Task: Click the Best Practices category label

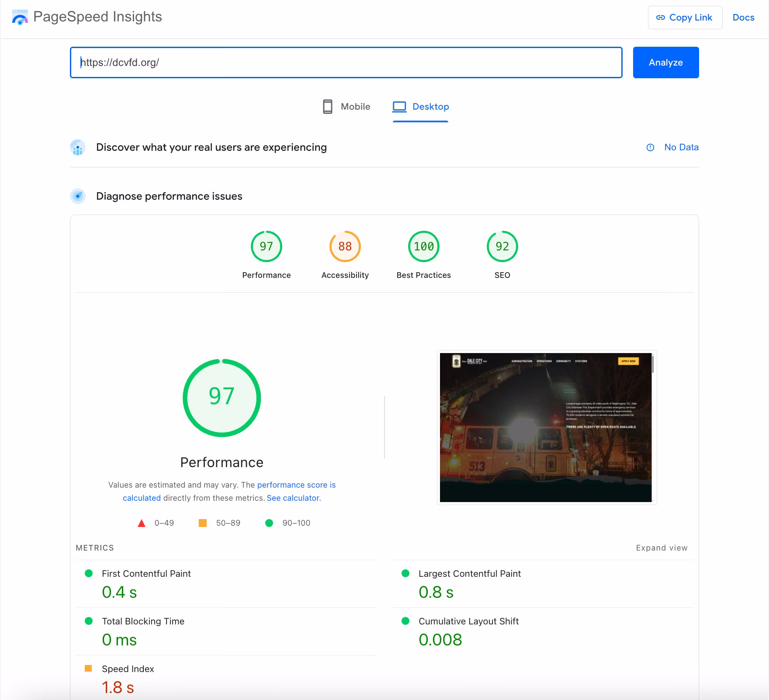Action: click(x=424, y=275)
